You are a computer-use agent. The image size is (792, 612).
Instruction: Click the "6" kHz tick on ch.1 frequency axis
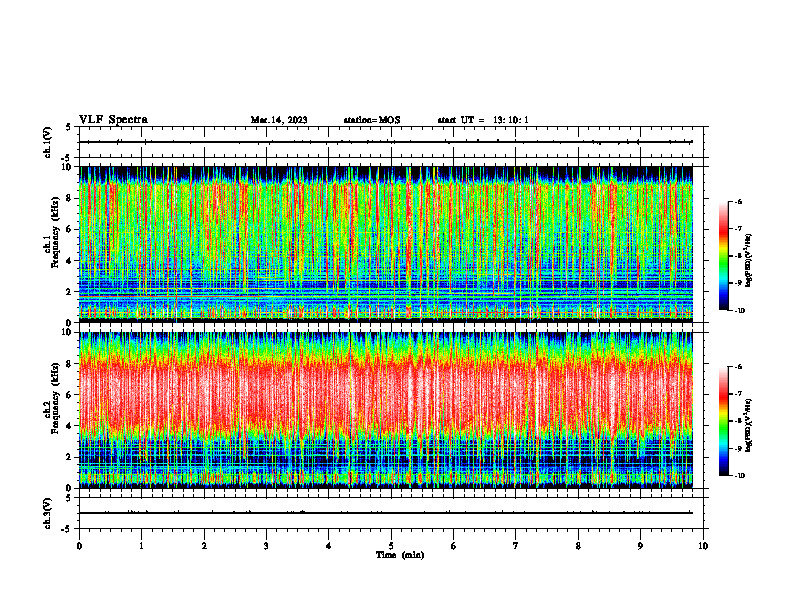[x=70, y=229]
